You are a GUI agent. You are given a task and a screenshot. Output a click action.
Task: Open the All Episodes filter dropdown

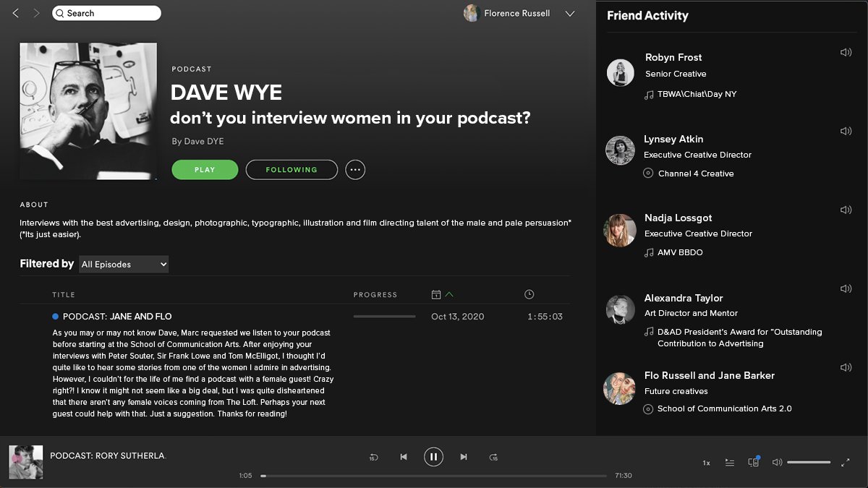123,265
